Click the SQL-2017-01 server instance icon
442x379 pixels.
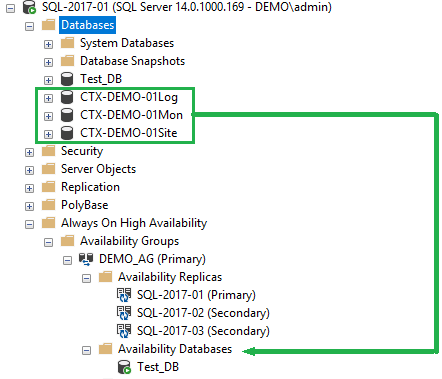click(x=29, y=7)
